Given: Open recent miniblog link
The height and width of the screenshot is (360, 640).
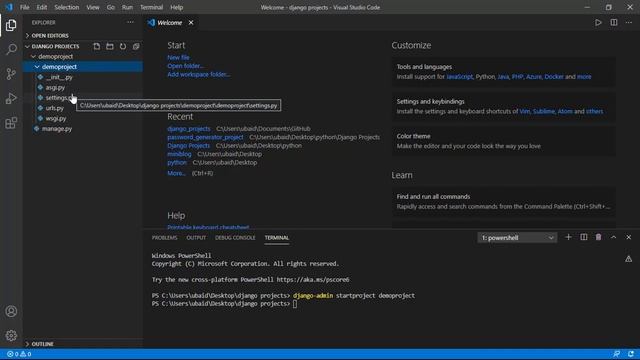Looking at the screenshot, I should pyautogui.click(x=179, y=154).
